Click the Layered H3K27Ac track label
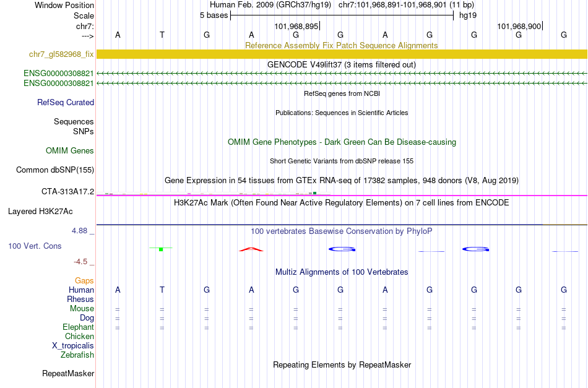The width and height of the screenshot is (588, 388). coord(40,212)
